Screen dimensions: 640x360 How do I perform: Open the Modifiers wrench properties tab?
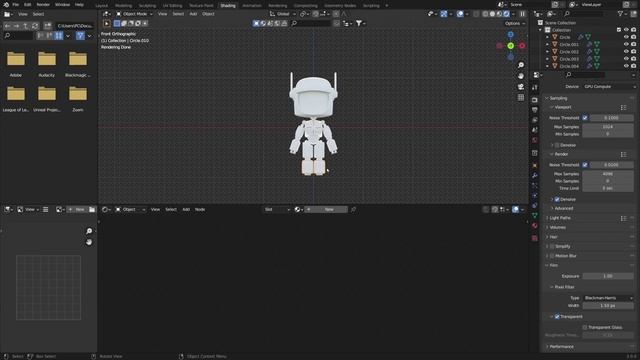coord(535,176)
